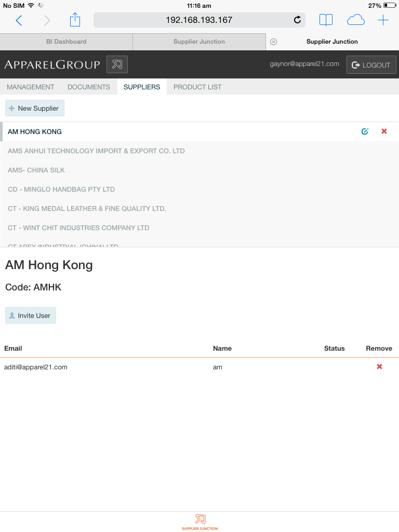Open the MANAGEMENT tab
The image size is (399, 532).
31,87
